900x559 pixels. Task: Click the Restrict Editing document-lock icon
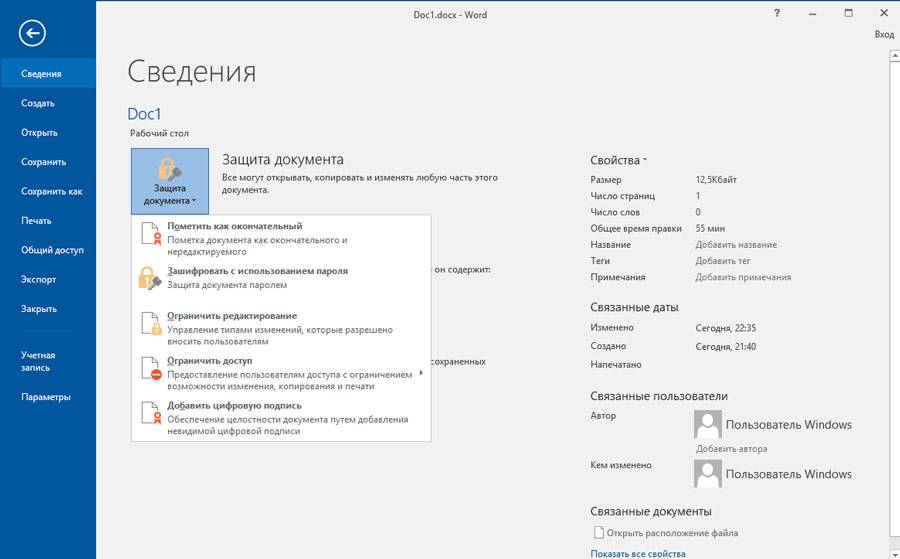(152, 323)
